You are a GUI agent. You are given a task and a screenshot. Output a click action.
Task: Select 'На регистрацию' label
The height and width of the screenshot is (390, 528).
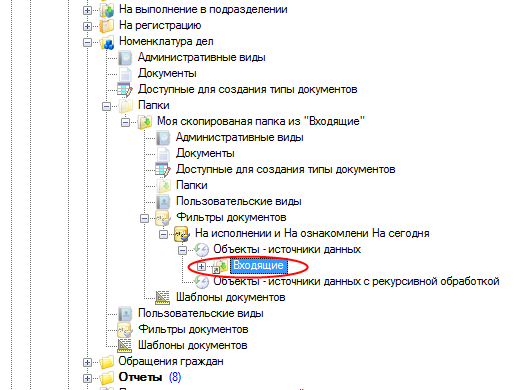(160, 26)
